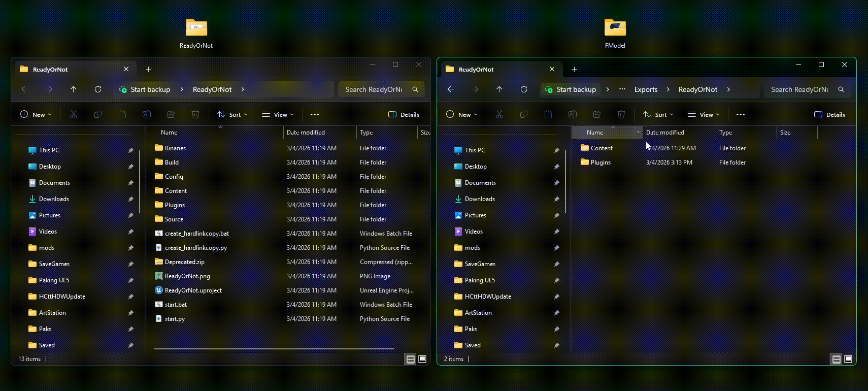The image size is (868, 391).
Task: Toggle the Details pane in the right window
Action: (x=829, y=115)
